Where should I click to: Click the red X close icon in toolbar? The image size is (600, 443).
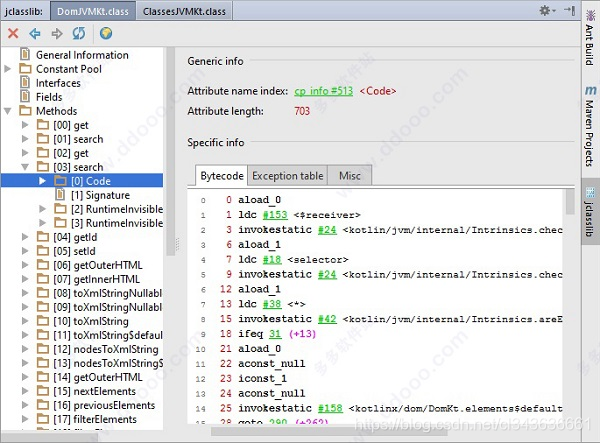pos(13,33)
